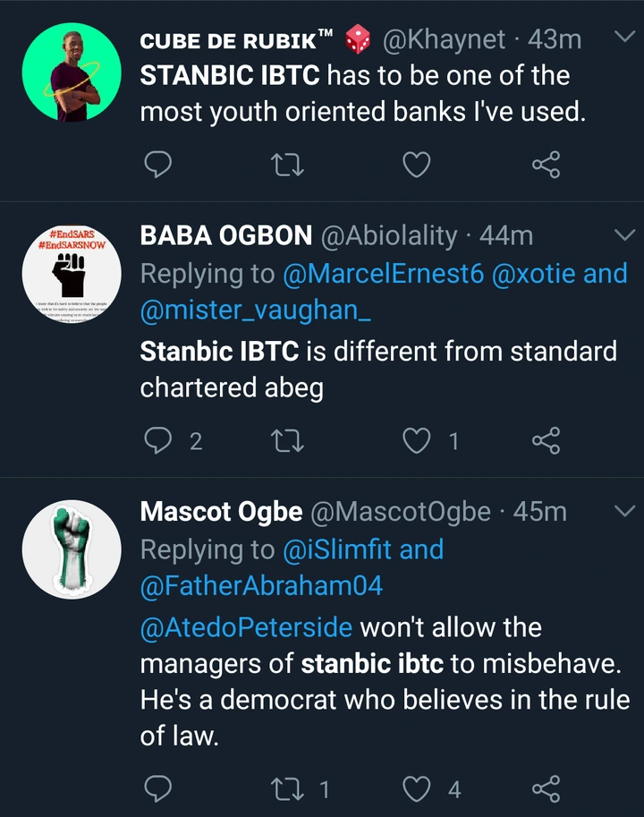Like Mascot Ogbe's tweet
Screen dimensions: 644x817
coord(417,788)
